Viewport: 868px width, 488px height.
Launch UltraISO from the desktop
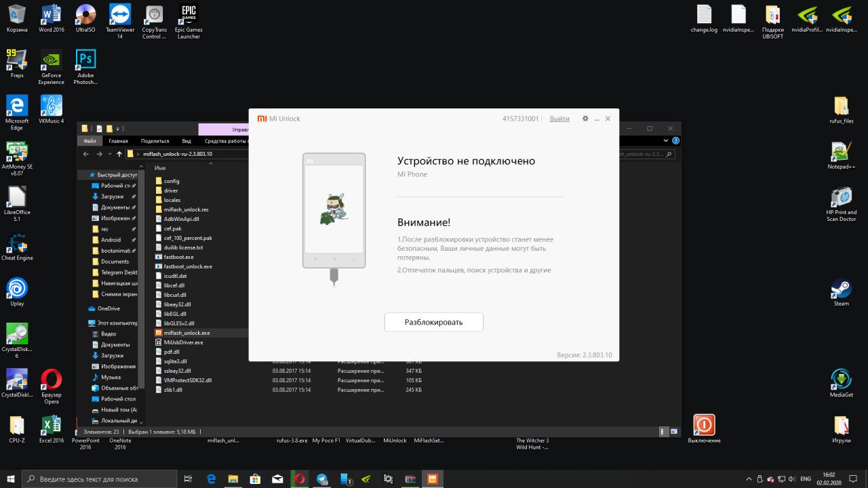pos(85,18)
